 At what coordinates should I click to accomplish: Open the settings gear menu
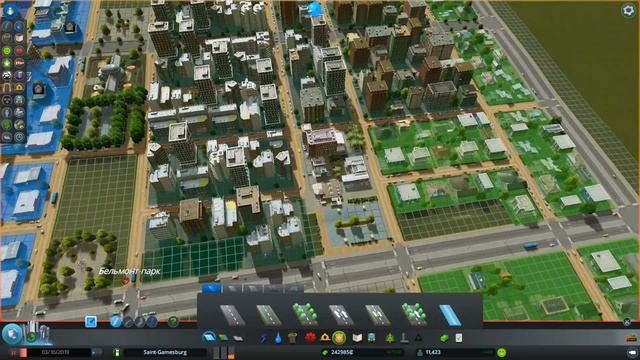(628, 10)
